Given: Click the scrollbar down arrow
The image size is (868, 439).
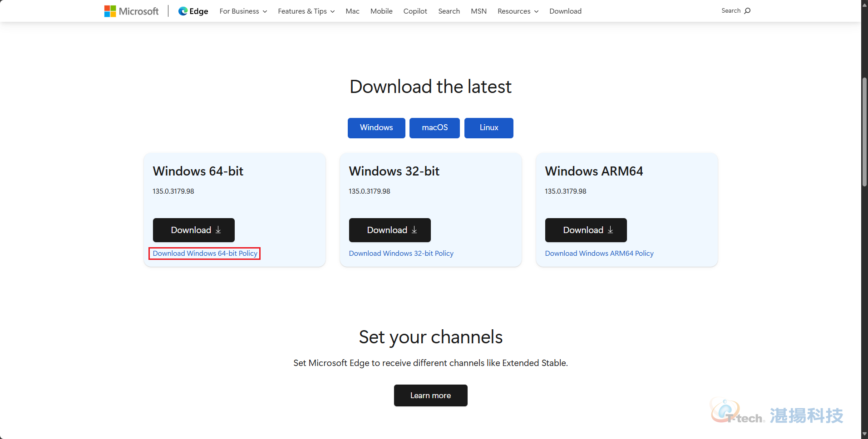Looking at the screenshot, I should pyautogui.click(x=864, y=435).
